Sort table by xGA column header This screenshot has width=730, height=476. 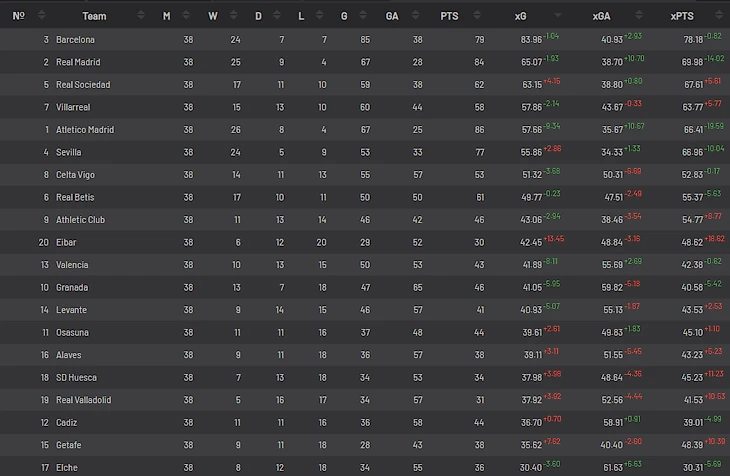point(601,15)
